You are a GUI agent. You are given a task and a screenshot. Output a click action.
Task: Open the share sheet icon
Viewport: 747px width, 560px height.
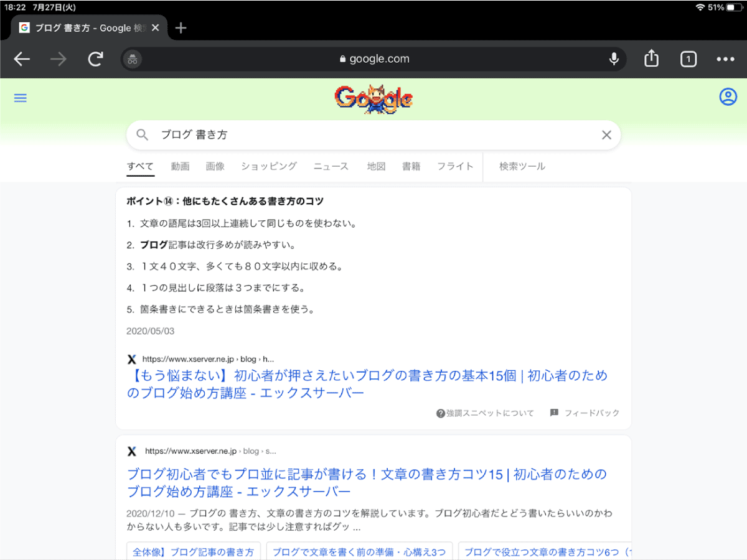[x=651, y=58]
